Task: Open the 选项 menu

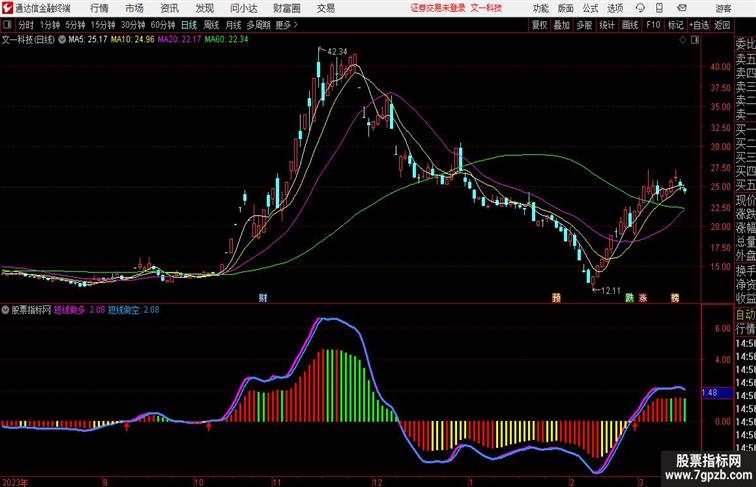Action: click(x=615, y=8)
